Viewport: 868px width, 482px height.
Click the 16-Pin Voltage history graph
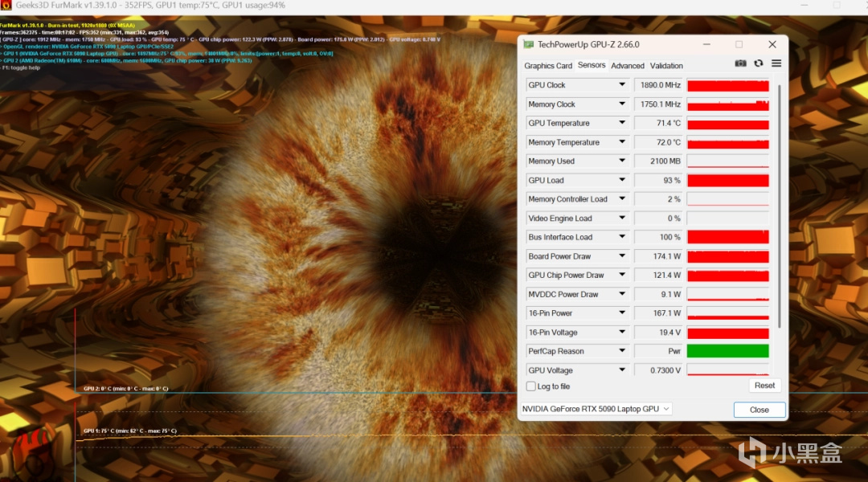coord(728,332)
